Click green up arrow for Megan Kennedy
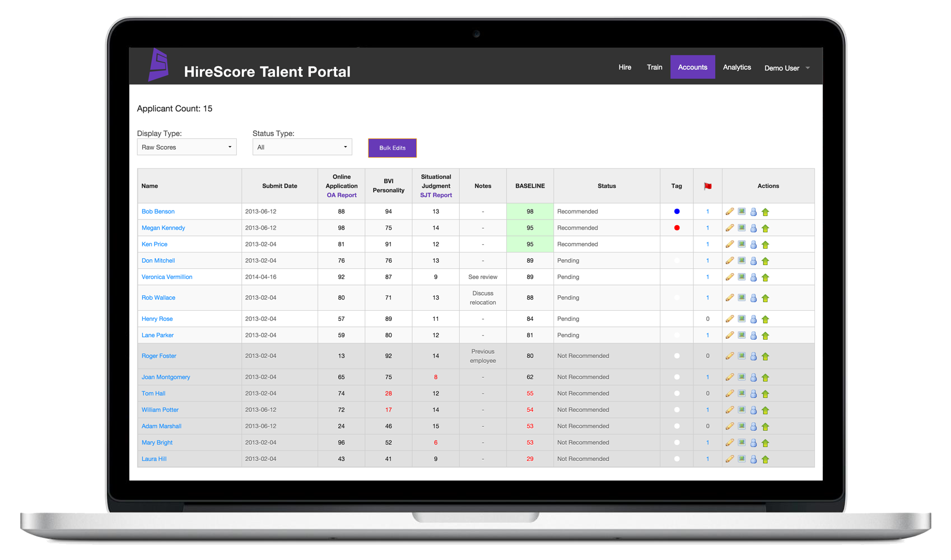 [x=766, y=228]
